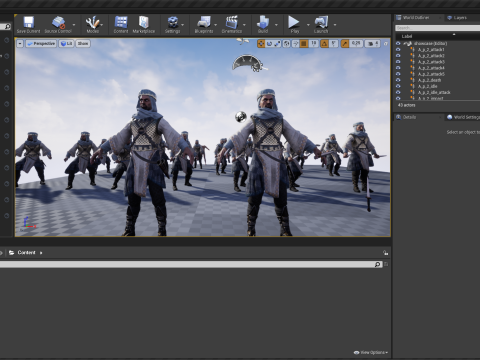Open the View Options menu
The height and width of the screenshot is (360, 480).
pyautogui.click(x=371, y=352)
